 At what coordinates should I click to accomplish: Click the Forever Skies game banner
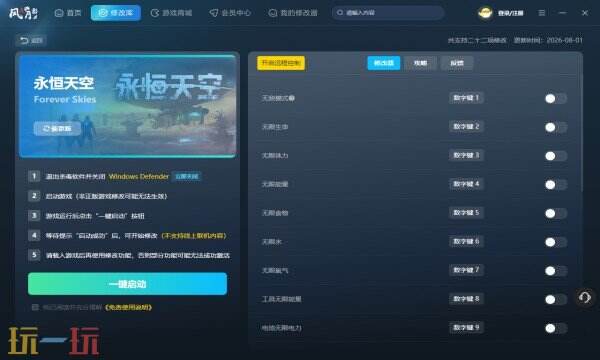tap(127, 105)
